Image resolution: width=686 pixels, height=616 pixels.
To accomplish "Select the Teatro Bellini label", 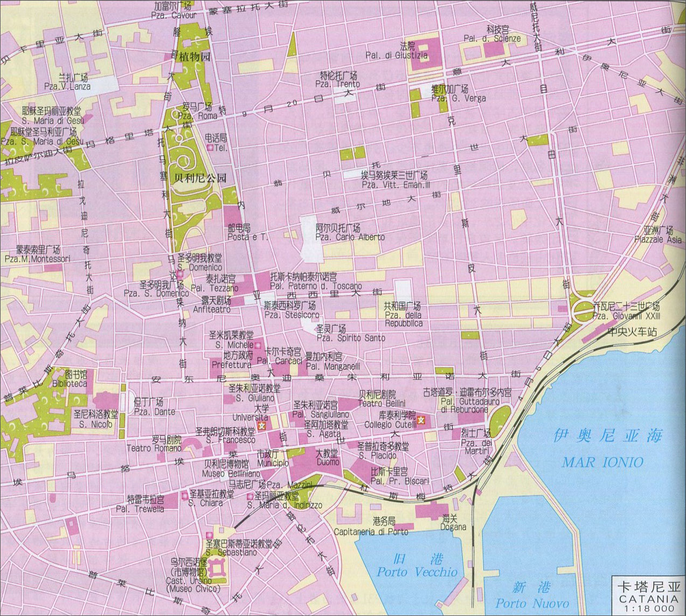I will pos(382,404).
